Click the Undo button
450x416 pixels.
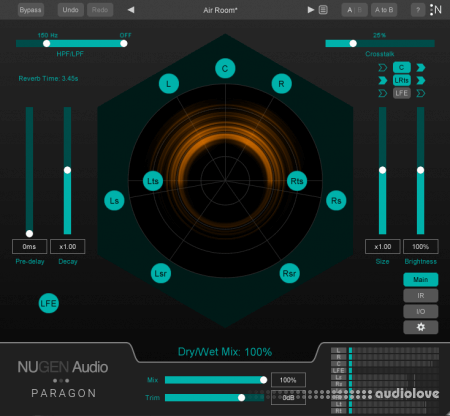click(x=71, y=10)
